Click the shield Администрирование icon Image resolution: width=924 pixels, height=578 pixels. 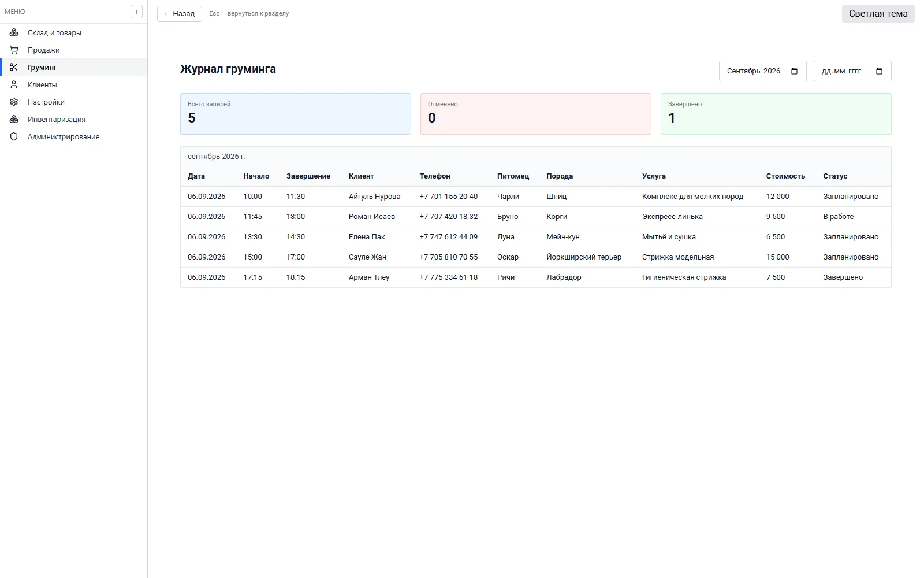tap(14, 136)
